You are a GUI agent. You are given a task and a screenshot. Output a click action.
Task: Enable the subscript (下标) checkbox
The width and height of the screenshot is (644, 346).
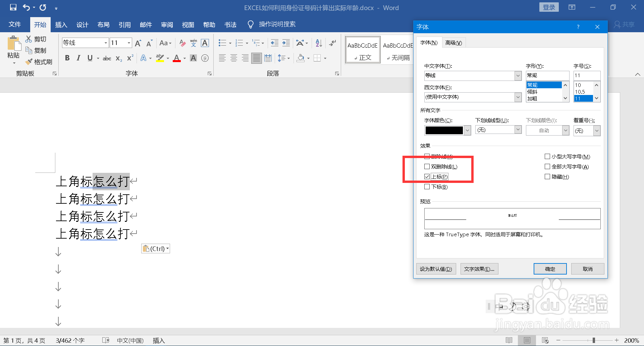click(x=427, y=187)
